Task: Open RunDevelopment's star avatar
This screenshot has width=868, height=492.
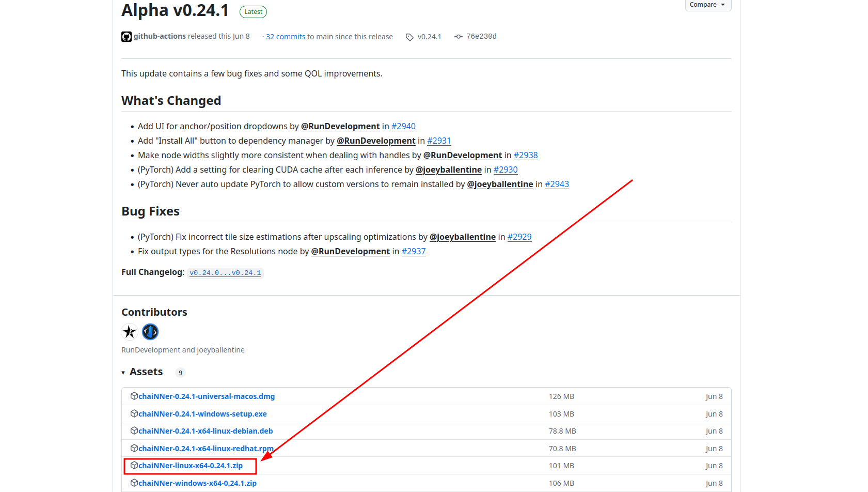Action: coord(130,332)
